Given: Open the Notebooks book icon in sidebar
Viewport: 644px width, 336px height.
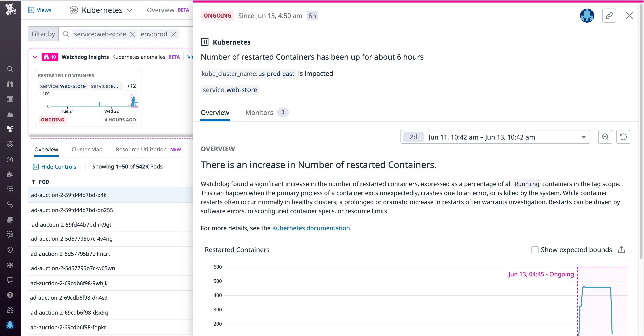Looking at the screenshot, I should pyautogui.click(x=10, y=219).
